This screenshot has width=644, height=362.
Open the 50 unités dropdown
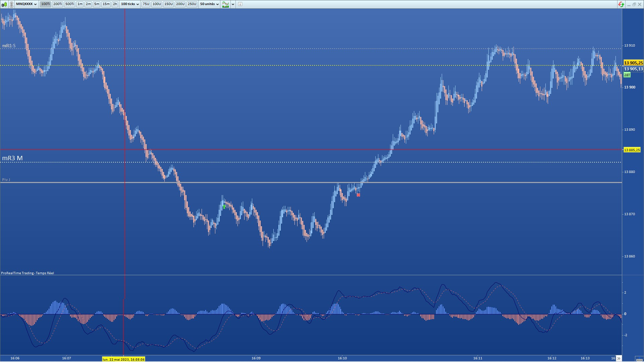coord(209,4)
